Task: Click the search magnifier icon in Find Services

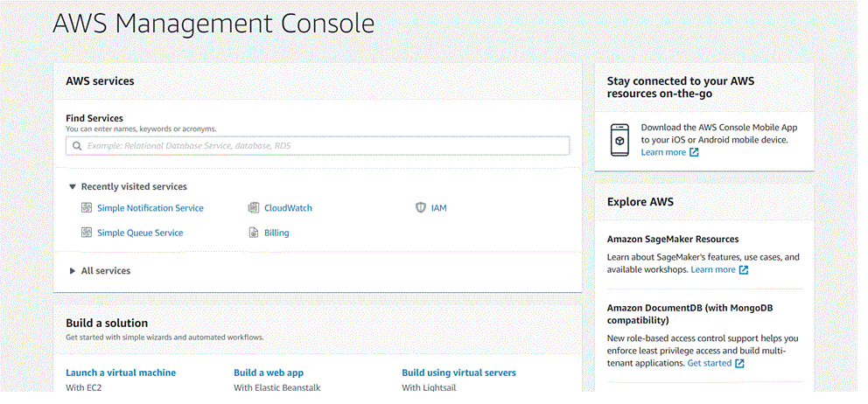Action: [x=76, y=146]
